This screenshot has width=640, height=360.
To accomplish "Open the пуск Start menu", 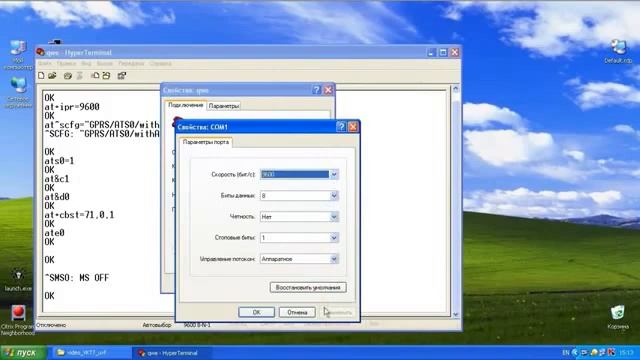I will [x=24, y=353].
